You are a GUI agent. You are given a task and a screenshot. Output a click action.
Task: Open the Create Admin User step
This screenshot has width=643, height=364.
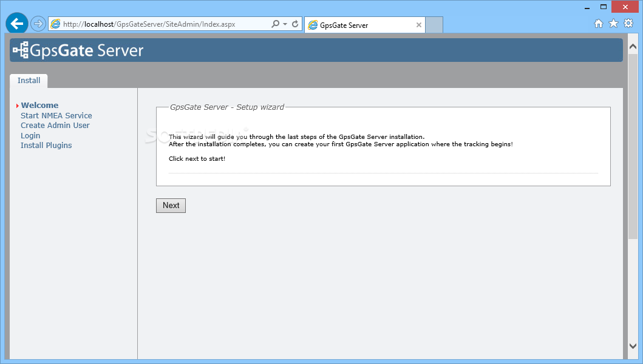55,126
